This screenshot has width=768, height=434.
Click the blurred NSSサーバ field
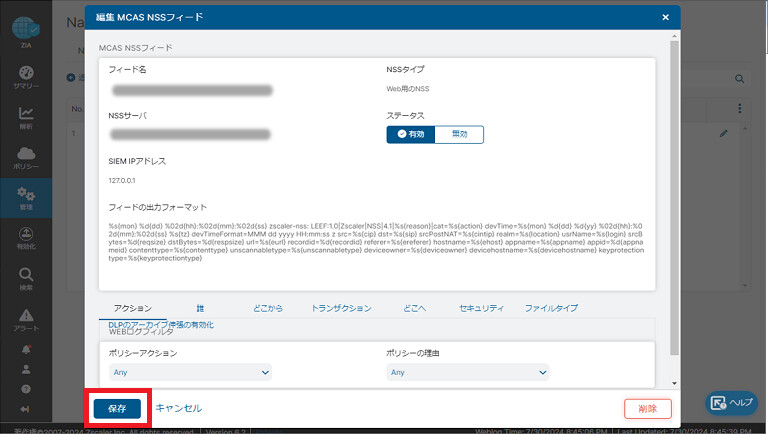[x=190, y=134]
